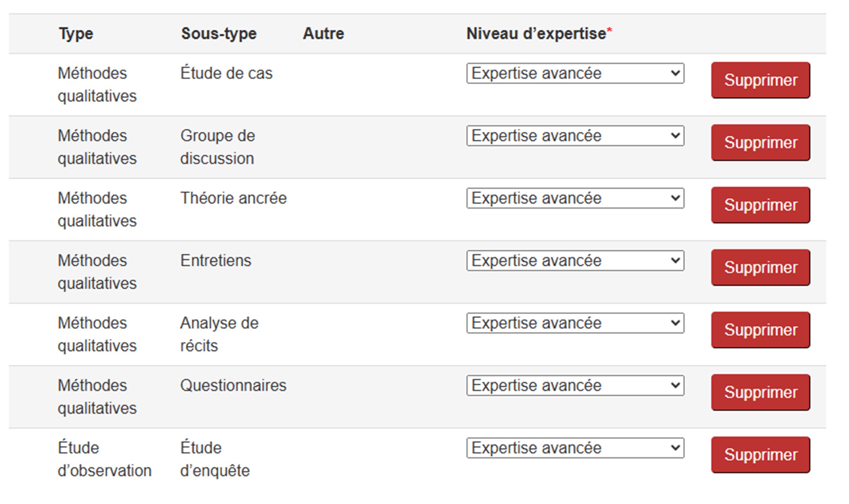Remove the Entretiens entry

point(760,268)
